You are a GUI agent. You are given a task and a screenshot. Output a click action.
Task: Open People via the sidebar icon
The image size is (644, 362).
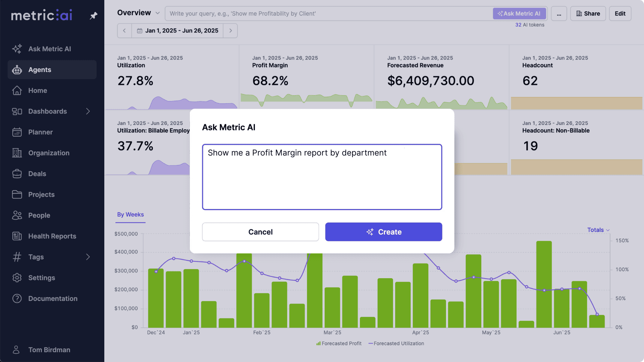[x=17, y=215]
